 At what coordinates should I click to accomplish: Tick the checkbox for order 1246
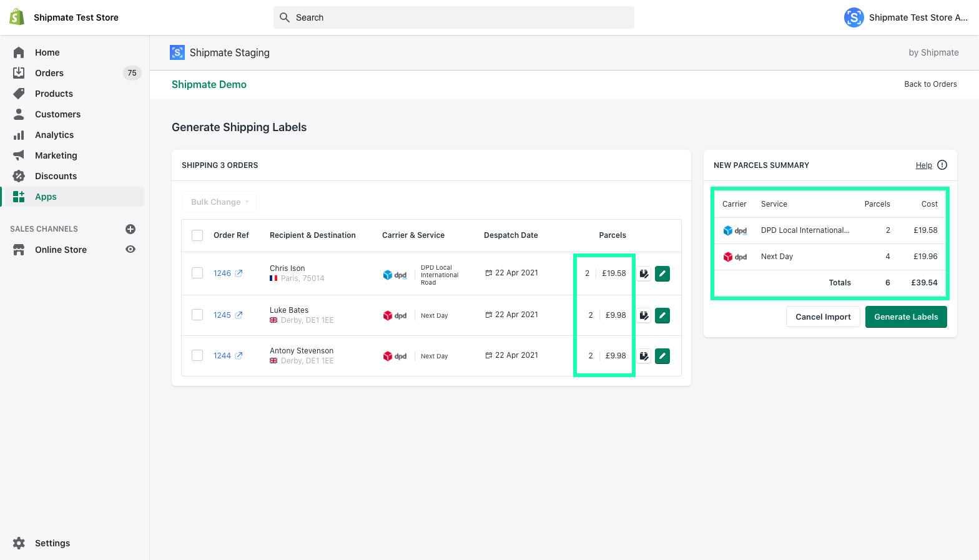click(x=197, y=273)
